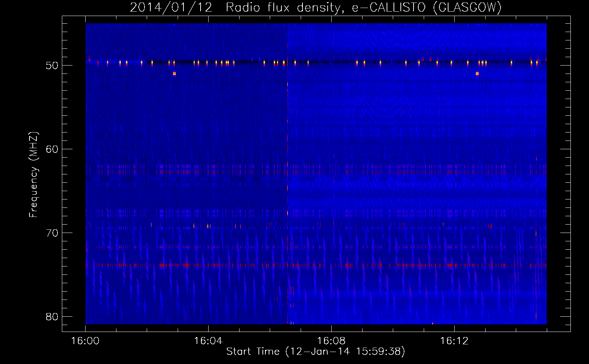Click the 70 frequency tick label

coord(52,233)
